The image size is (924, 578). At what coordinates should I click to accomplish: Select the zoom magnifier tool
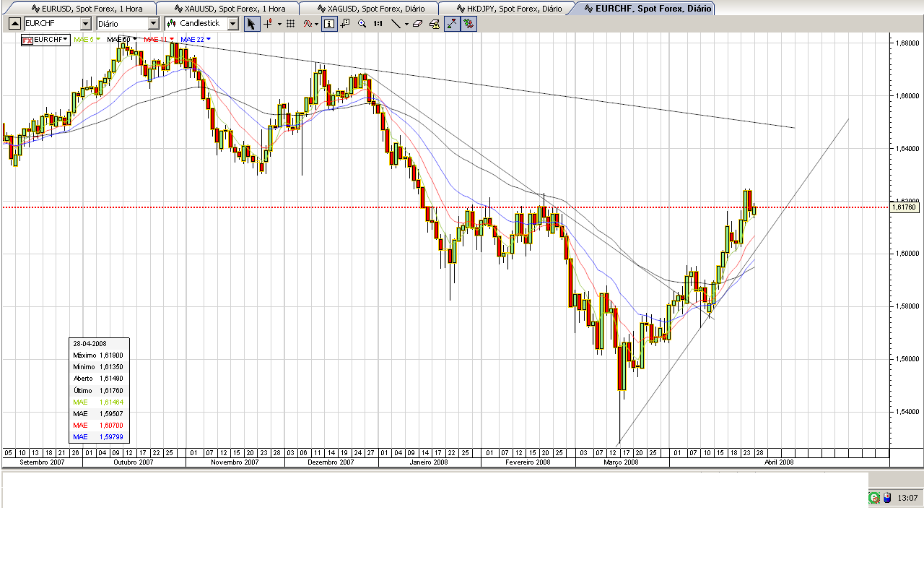click(x=362, y=24)
